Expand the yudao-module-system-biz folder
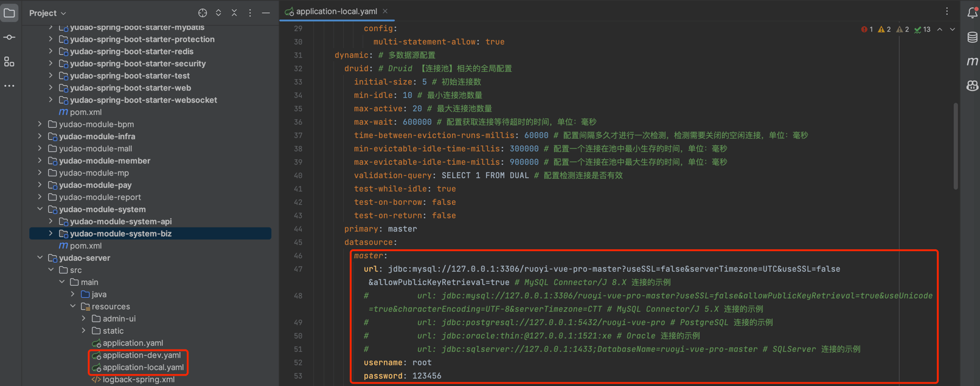 pos(51,233)
